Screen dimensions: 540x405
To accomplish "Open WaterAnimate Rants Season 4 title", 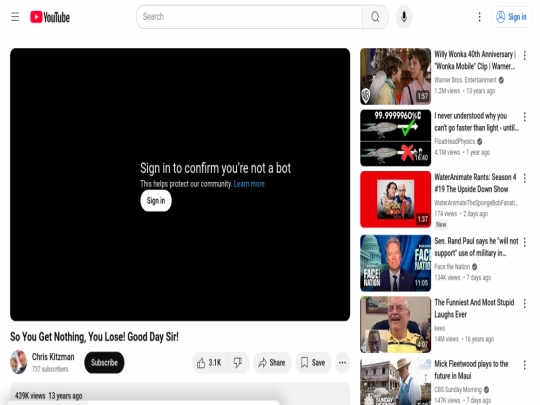I will [x=475, y=183].
